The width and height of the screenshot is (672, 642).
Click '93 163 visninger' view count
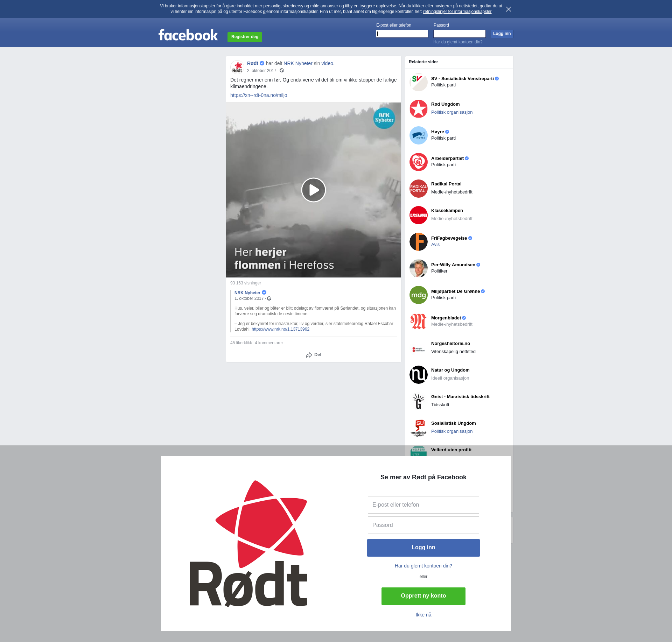[x=246, y=283]
